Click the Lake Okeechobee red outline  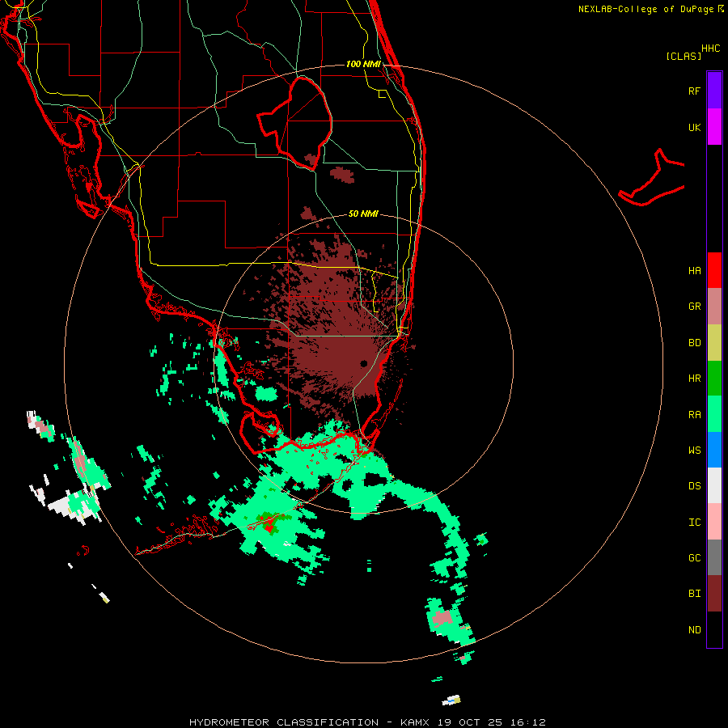pyautogui.click(x=295, y=123)
